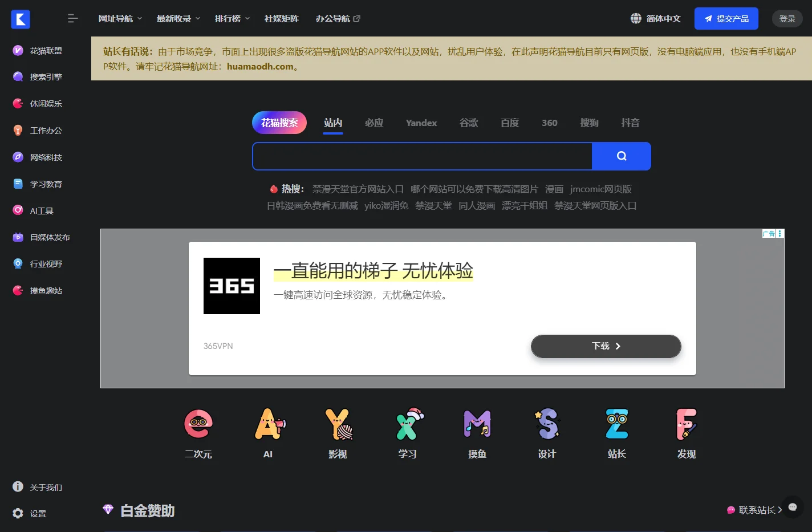Click hot search 漂亮干姐姐
Screen dimensions: 812x532
[x=525, y=205]
